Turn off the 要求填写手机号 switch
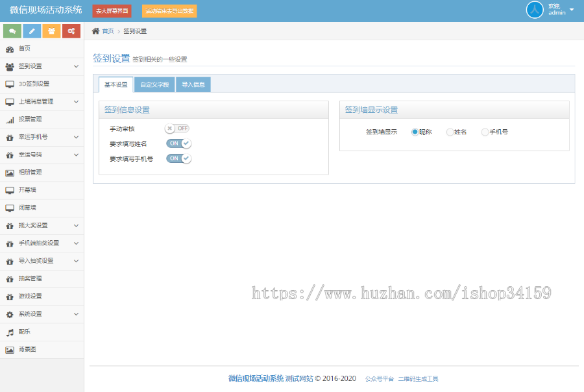Screen dimensions: 584x392 click(x=179, y=158)
